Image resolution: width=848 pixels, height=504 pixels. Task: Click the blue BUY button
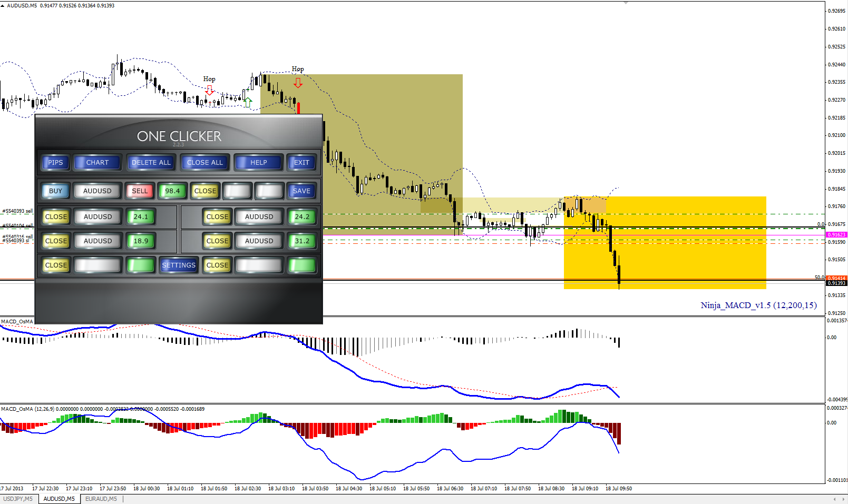[55, 191]
